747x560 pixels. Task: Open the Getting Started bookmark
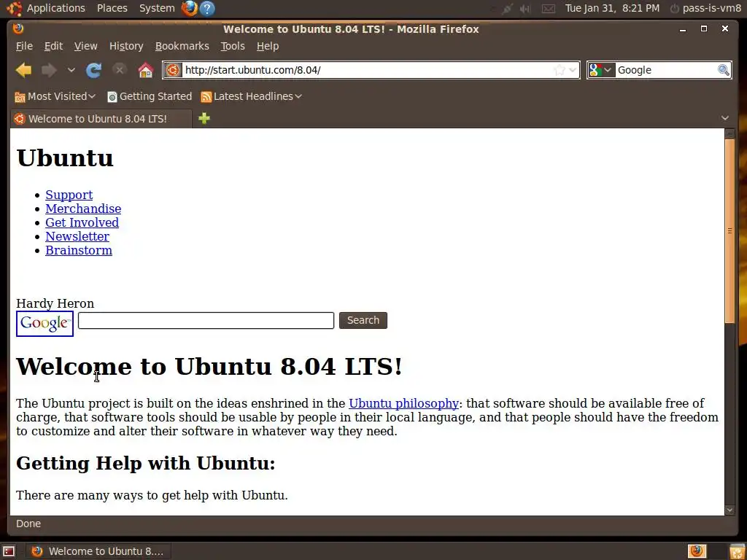[150, 97]
